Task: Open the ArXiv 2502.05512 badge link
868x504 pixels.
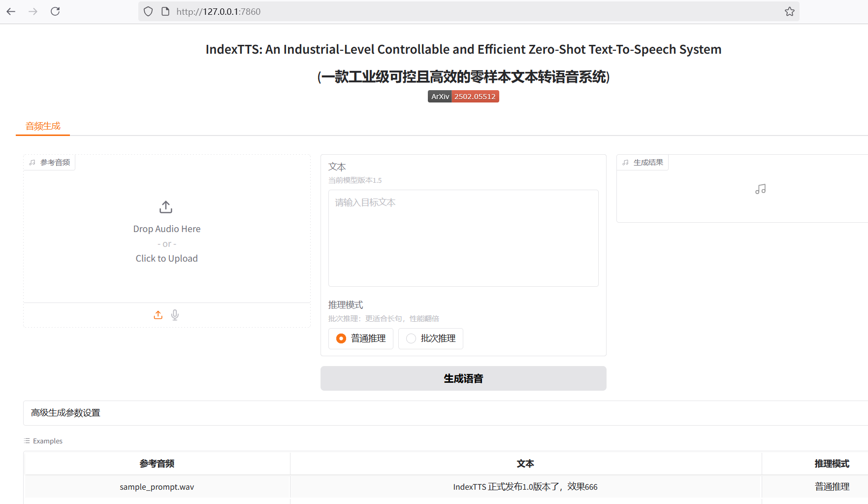Action: [463, 97]
